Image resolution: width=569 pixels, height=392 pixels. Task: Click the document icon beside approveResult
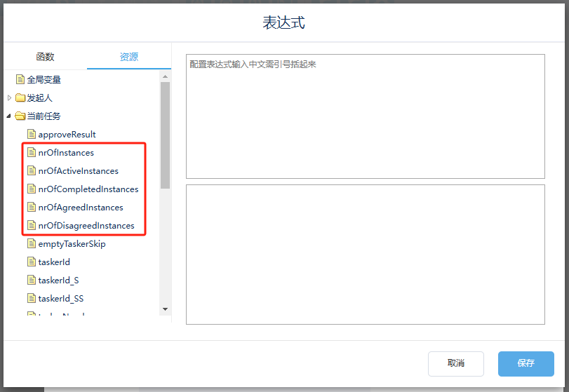31,134
